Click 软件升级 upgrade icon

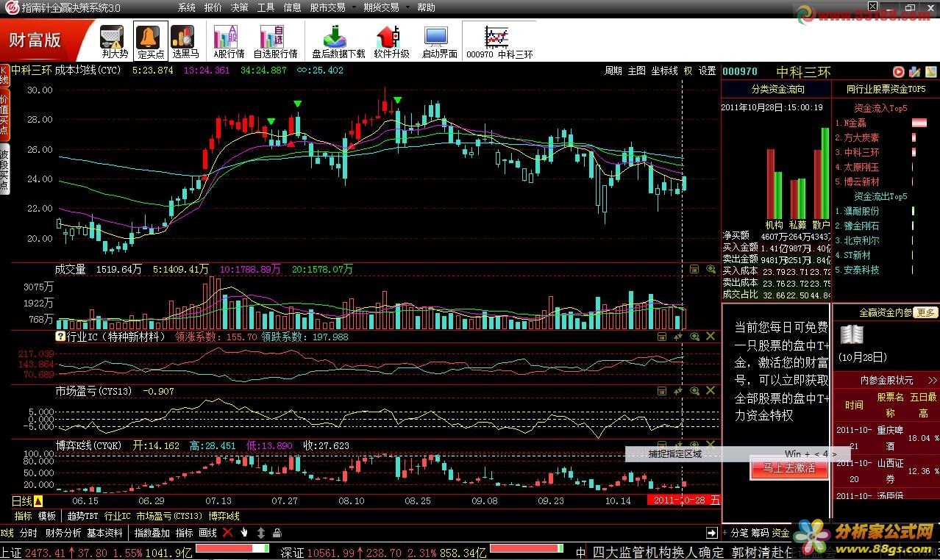(x=391, y=41)
